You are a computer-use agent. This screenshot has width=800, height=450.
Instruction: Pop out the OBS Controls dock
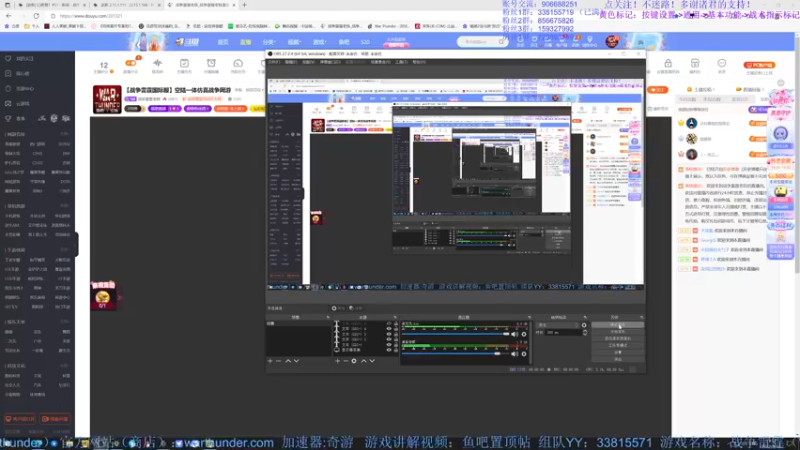pyautogui.click(x=641, y=317)
